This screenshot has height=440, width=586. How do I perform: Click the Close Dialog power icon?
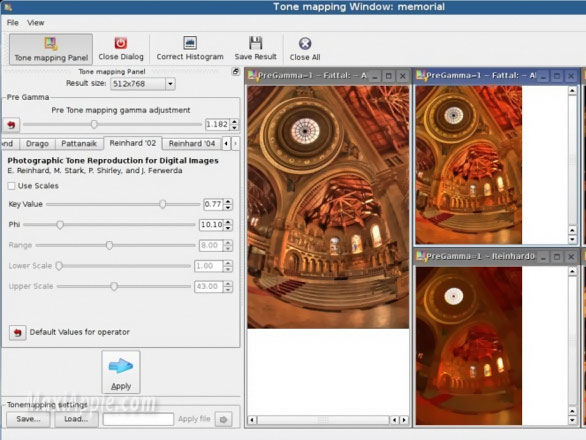coord(121,43)
